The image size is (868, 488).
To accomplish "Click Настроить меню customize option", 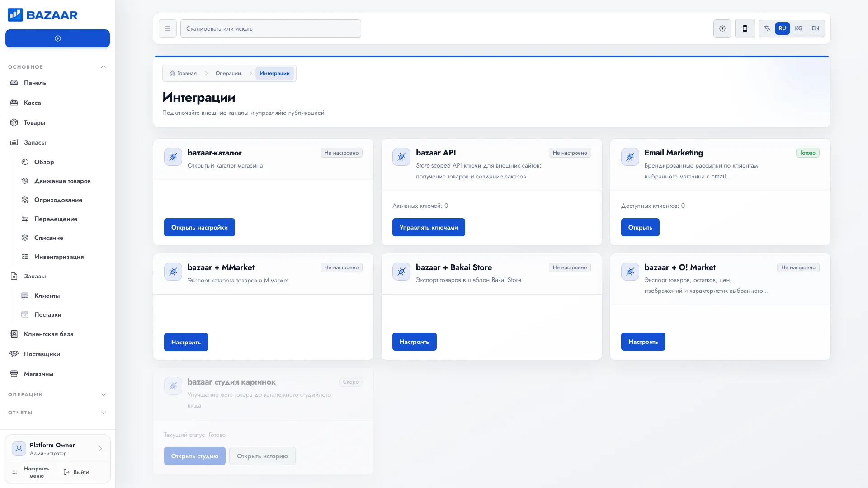I will [31, 472].
